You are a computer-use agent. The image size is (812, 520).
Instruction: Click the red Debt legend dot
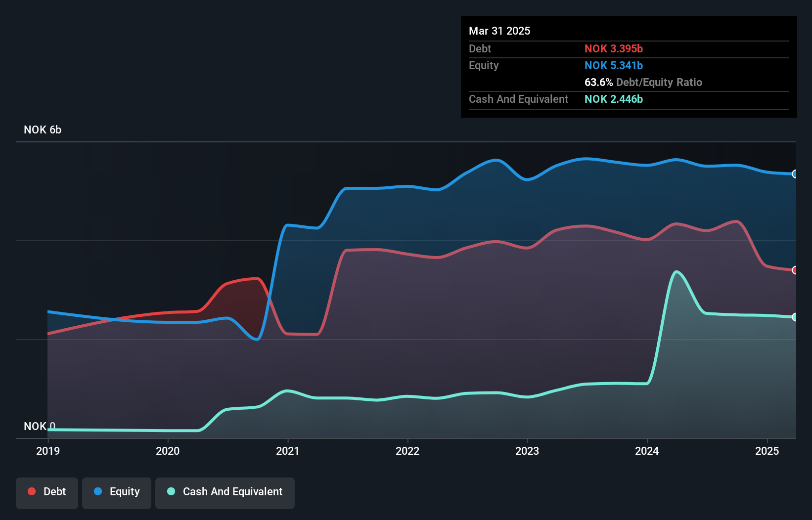click(x=32, y=491)
